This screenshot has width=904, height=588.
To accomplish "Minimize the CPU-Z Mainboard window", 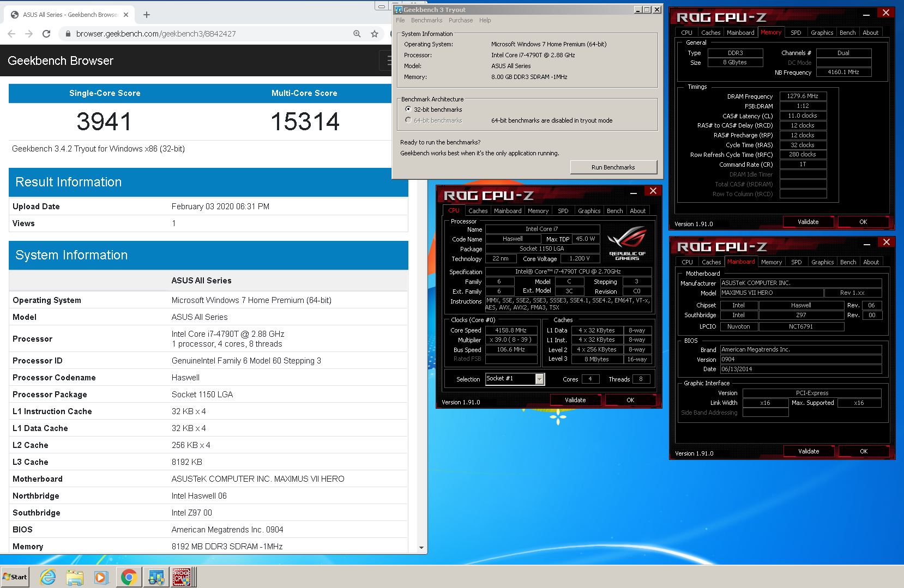I will [x=867, y=244].
